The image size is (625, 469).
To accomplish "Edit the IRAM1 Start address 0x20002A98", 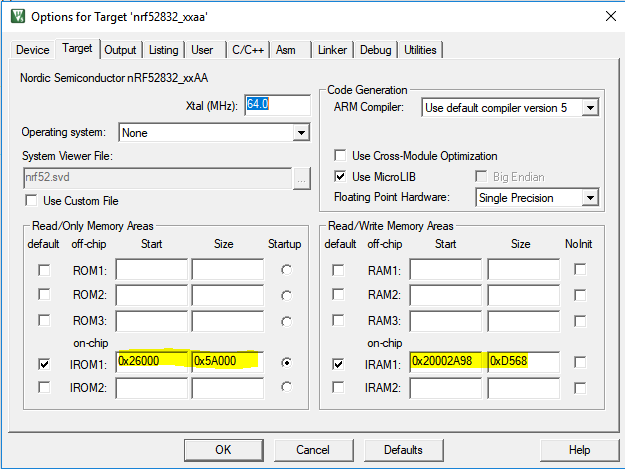I will tap(446, 362).
